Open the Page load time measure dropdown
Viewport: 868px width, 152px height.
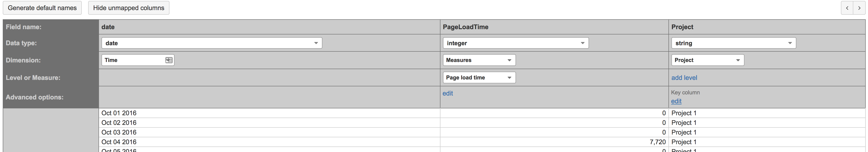pyautogui.click(x=479, y=78)
